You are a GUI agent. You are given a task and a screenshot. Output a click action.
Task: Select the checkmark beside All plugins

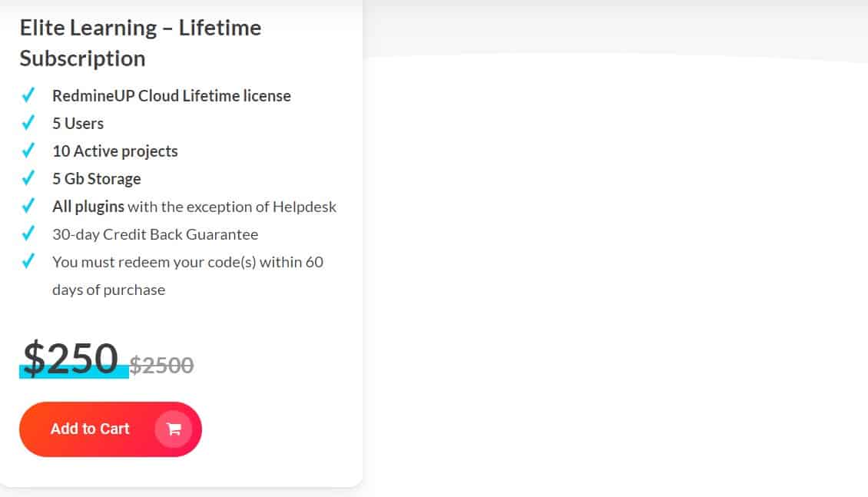click(28, 205)
